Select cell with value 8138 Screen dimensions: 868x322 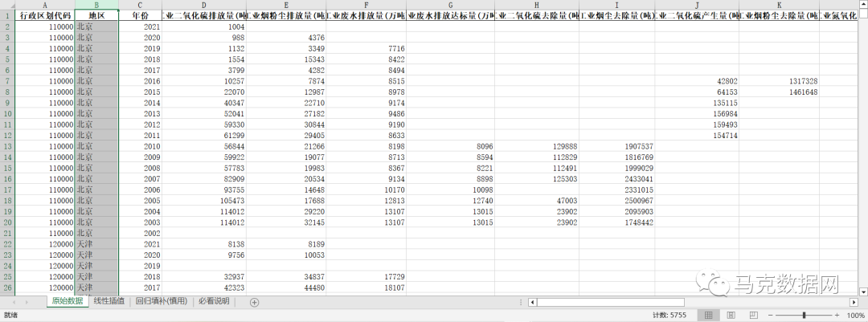click(204, 244)
